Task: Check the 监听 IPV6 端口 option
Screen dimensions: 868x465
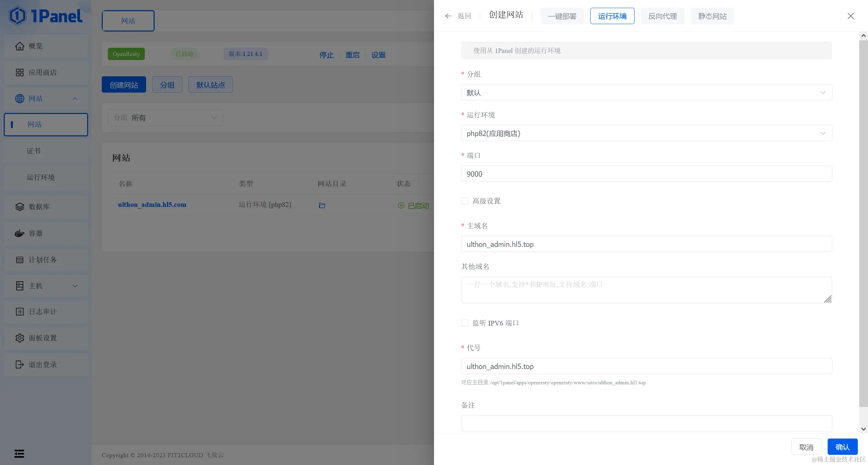Action: pyautogui.click(x=465, y=323)
